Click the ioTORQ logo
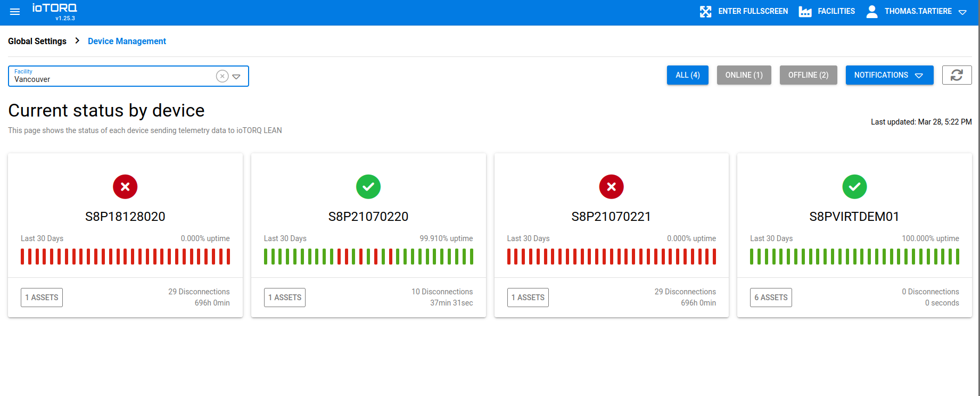This screenshot has height=396, width=980. tap(54, 8)
